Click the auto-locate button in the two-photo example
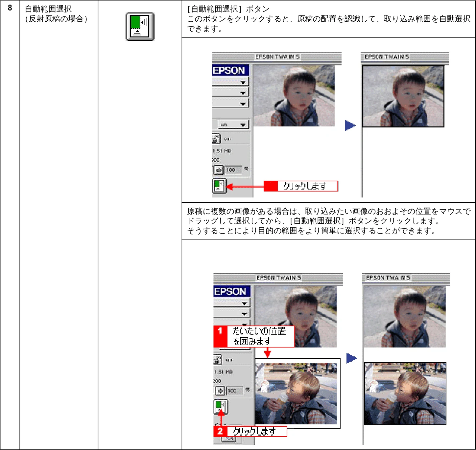 tap(221, 407)
